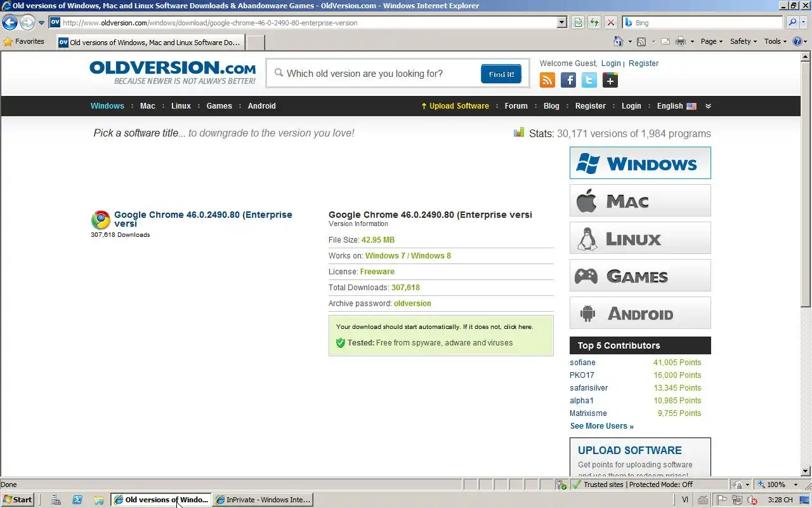Select the OldVersion browser tab

150,43
